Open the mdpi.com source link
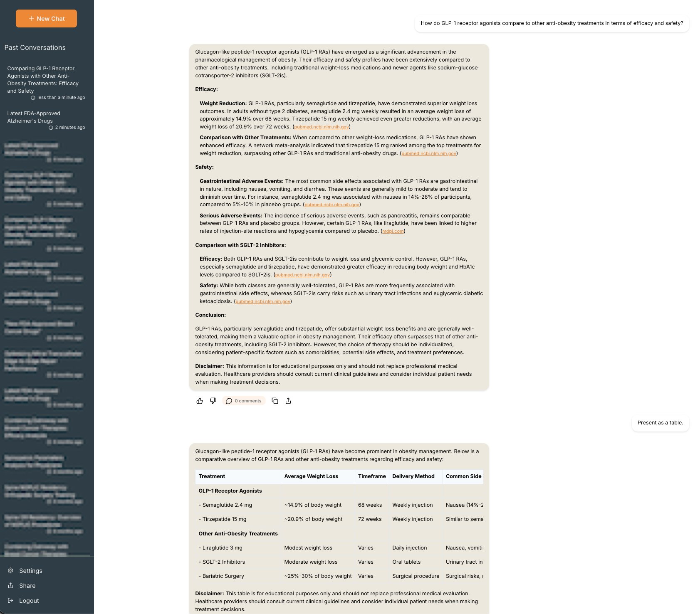Image resolution: width=700 pixels, height=614 pixels. (x=393, y=231)
